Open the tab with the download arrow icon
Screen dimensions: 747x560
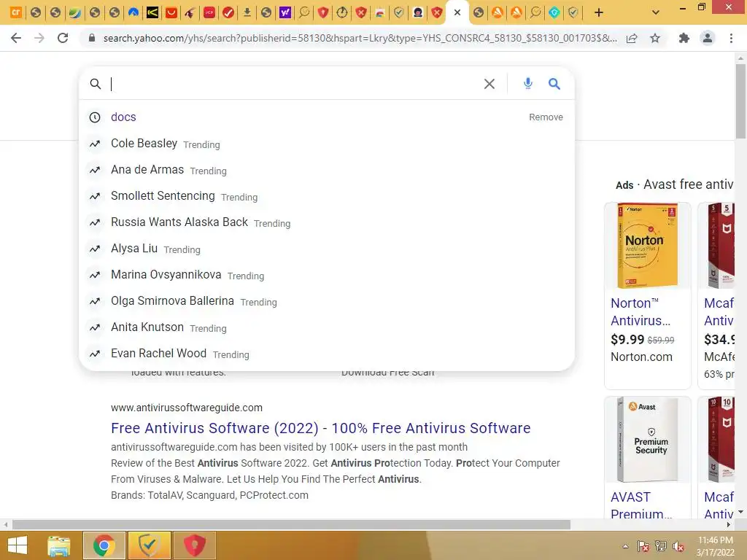pos(247,12)
